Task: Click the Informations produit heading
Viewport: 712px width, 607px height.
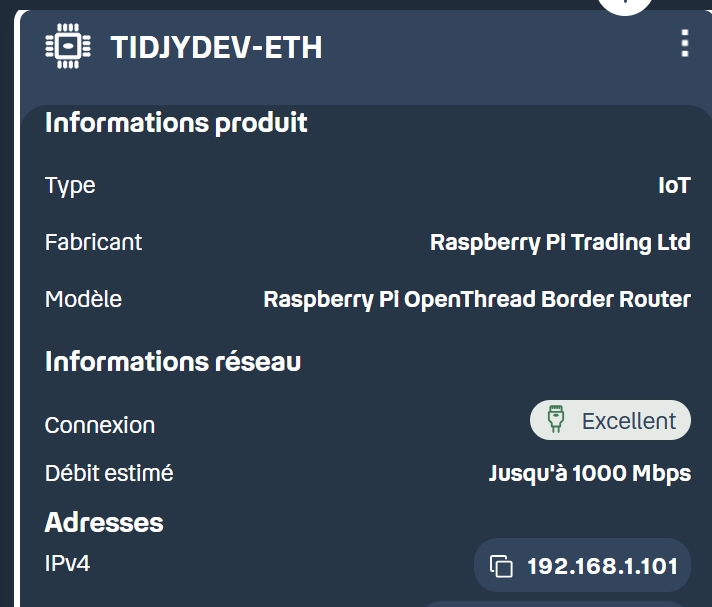Action: (x=176, y=123)
